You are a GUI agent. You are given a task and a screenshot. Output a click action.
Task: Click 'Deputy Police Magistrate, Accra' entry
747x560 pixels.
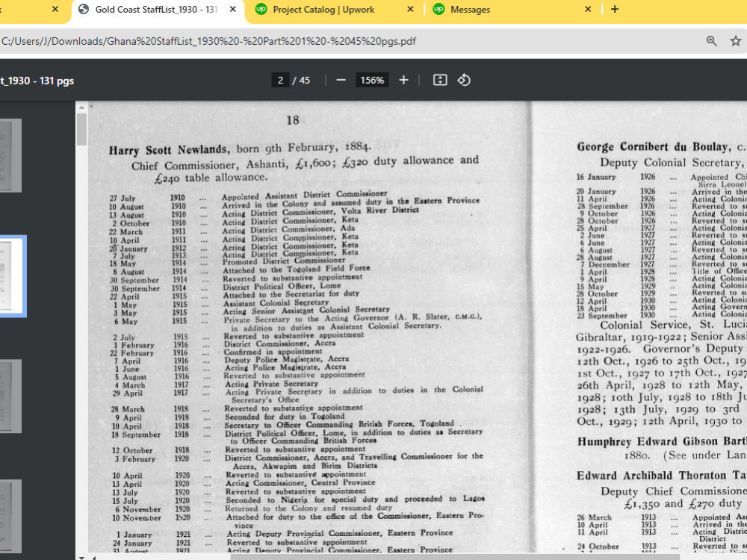pyautogui.click(x=287, y=359)
